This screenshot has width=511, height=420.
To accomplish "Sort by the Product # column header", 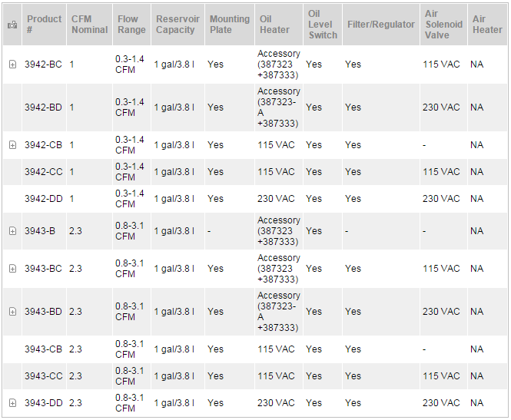I will point(43,24).
